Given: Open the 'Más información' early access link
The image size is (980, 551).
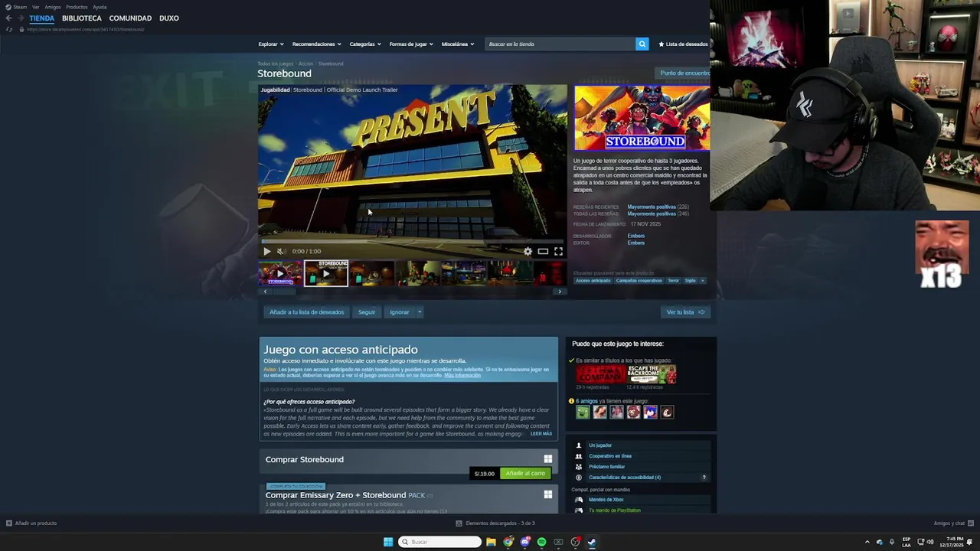Looking at the screenshot, I should 462,376.
